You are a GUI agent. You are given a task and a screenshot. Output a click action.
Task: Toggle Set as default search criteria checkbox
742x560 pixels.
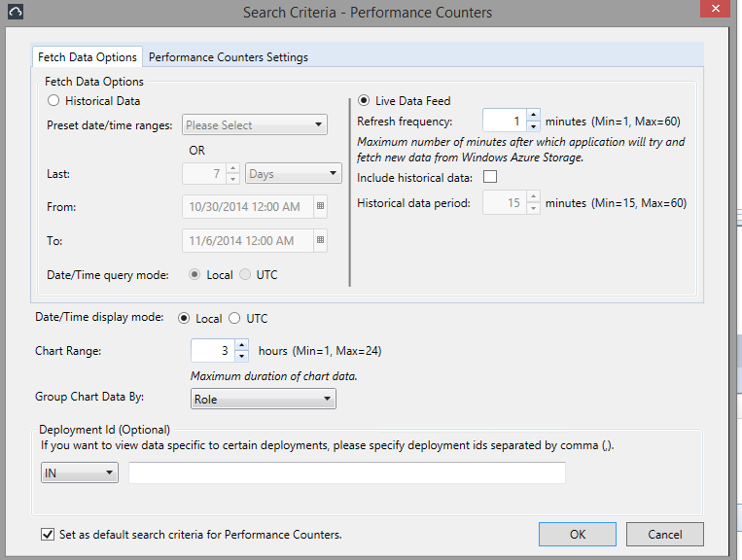pyautogui.click(x=48, y=534)
